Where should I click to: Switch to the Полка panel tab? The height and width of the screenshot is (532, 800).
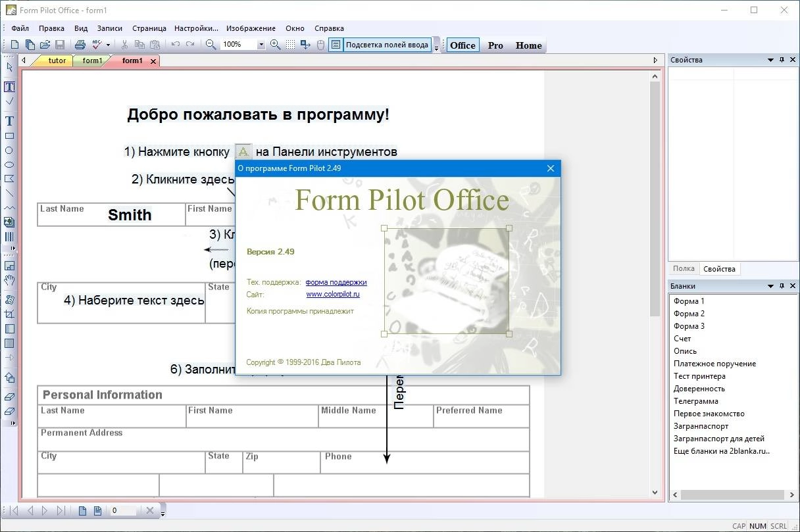click(684, 268)
